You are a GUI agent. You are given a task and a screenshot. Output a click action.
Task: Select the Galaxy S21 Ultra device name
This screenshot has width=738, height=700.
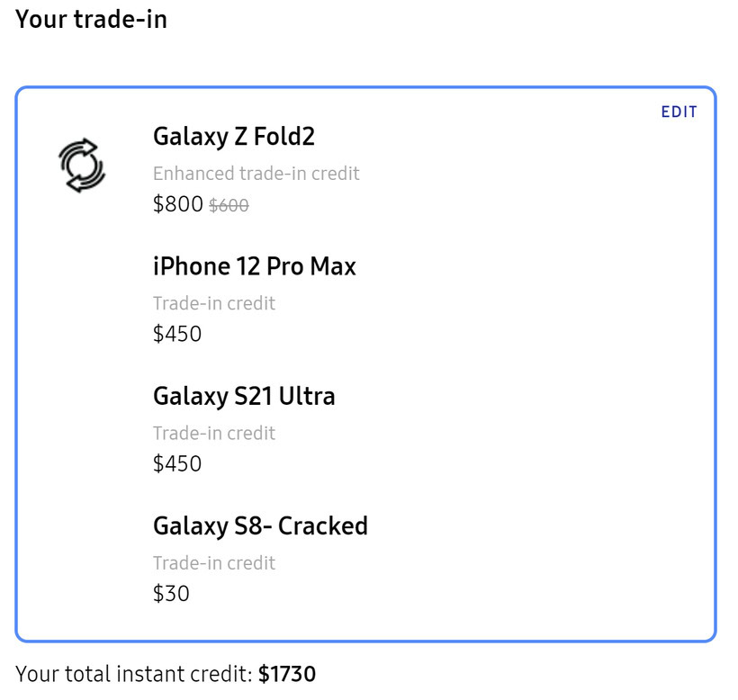pyautogui.click(x=244, y=396)
